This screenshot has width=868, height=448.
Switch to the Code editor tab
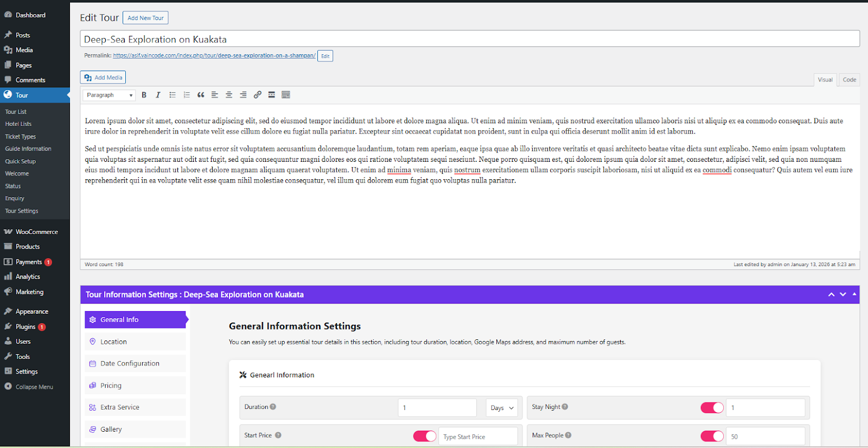coord(849,80)
